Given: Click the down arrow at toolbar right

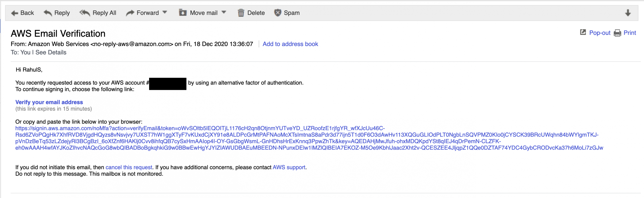Looking at the screenshot, I should click(x=628, y=13).
